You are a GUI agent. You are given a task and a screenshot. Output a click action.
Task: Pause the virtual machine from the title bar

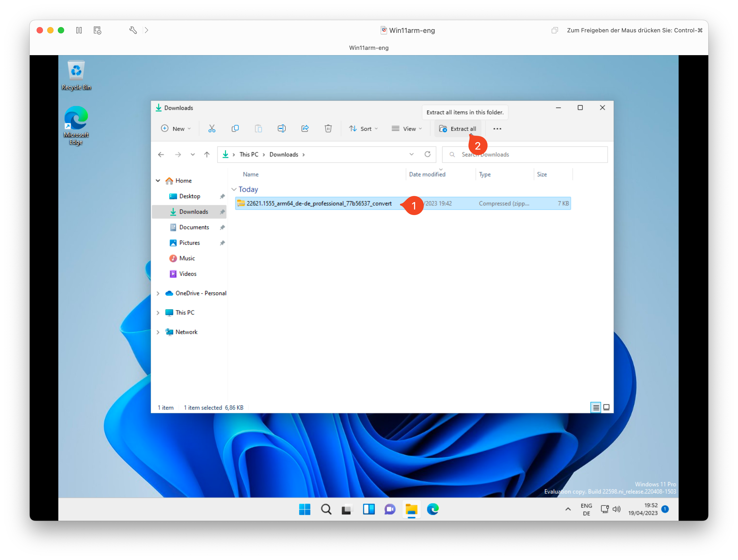pyautogui.click(x=79, y=30)
